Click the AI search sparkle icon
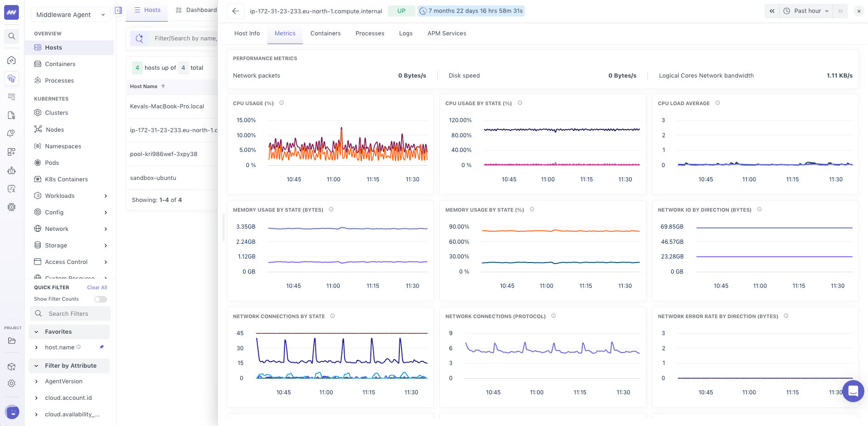The width and height of the screenshot is (868, 426). click(x=139, y=39)
